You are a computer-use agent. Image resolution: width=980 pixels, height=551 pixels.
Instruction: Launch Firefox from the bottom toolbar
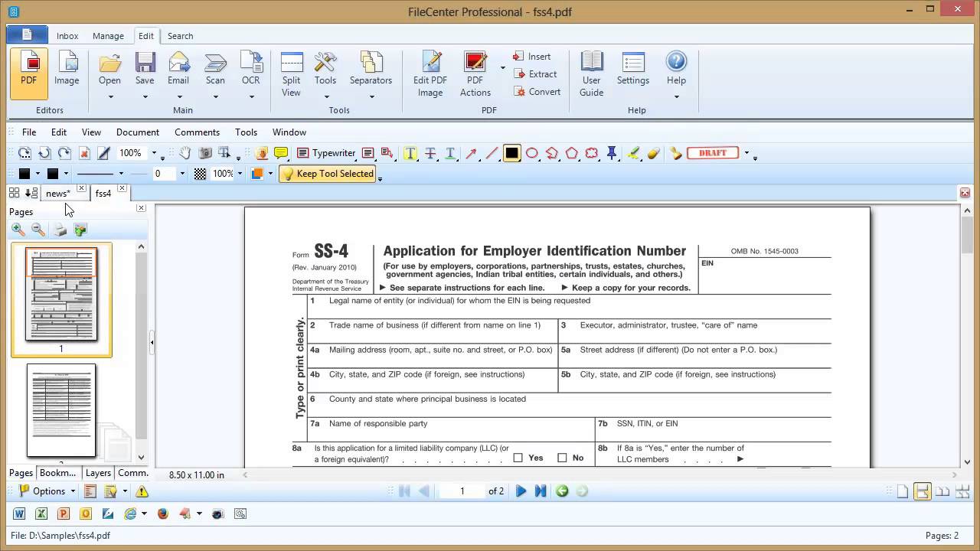click(162, 514)
